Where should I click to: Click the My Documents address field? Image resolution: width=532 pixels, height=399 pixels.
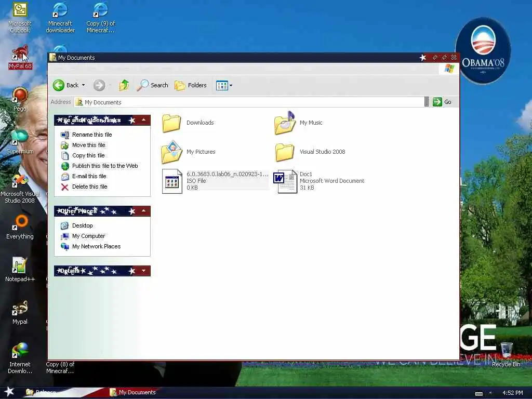click(249, 102)
